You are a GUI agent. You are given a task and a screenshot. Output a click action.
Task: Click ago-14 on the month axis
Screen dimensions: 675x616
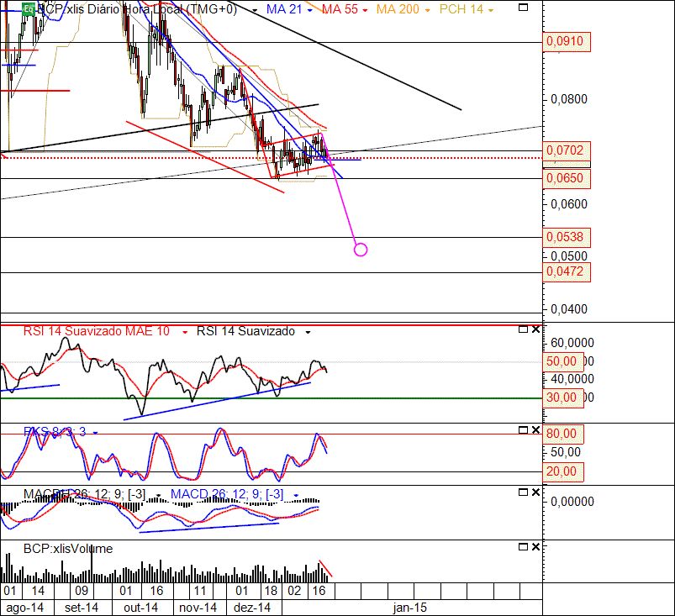point(25,608)
